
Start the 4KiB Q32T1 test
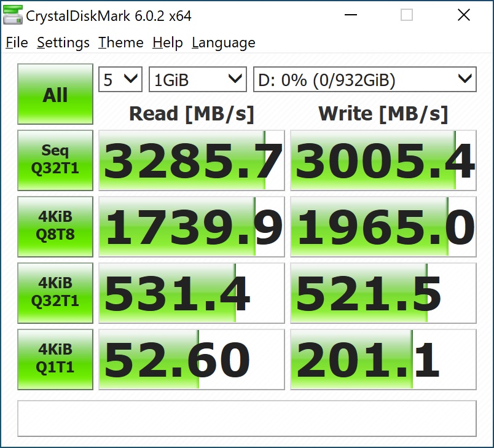tap(55, 293)
